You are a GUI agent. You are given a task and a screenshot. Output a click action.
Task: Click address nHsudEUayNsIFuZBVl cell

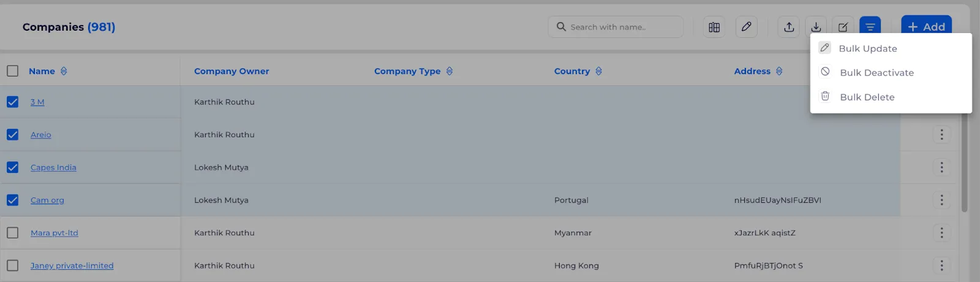778,200
